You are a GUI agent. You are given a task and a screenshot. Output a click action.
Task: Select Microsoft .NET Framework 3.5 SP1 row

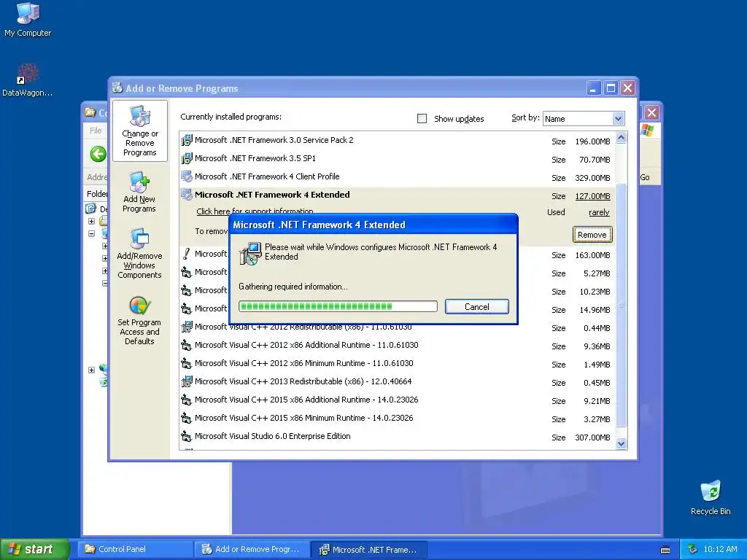pyautogui.click(x=396, y=158)
